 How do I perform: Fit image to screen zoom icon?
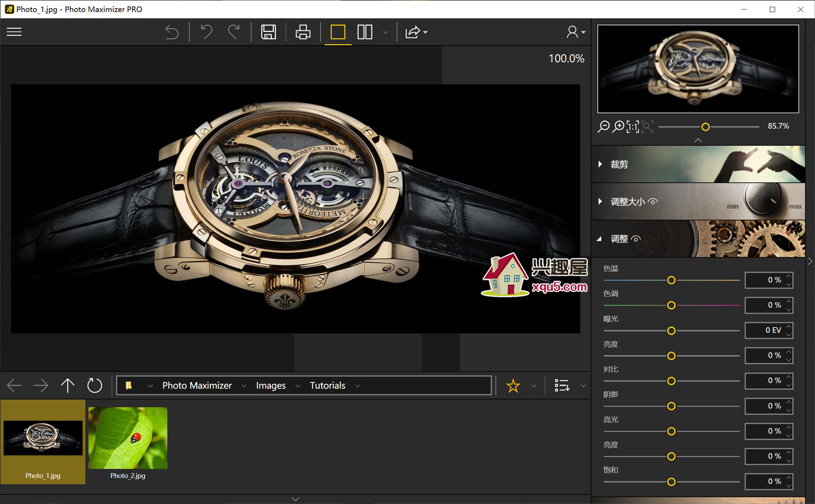tap(647, 127)
